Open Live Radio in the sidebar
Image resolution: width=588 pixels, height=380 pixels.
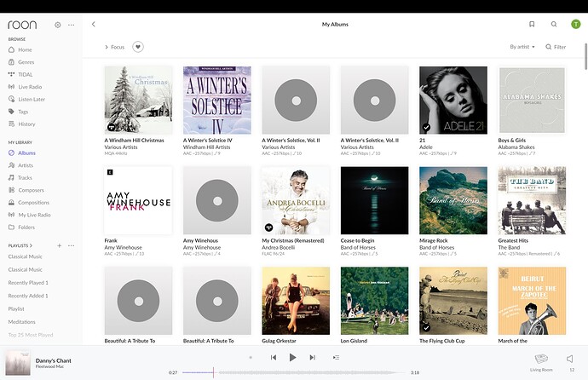click(25, 87)
